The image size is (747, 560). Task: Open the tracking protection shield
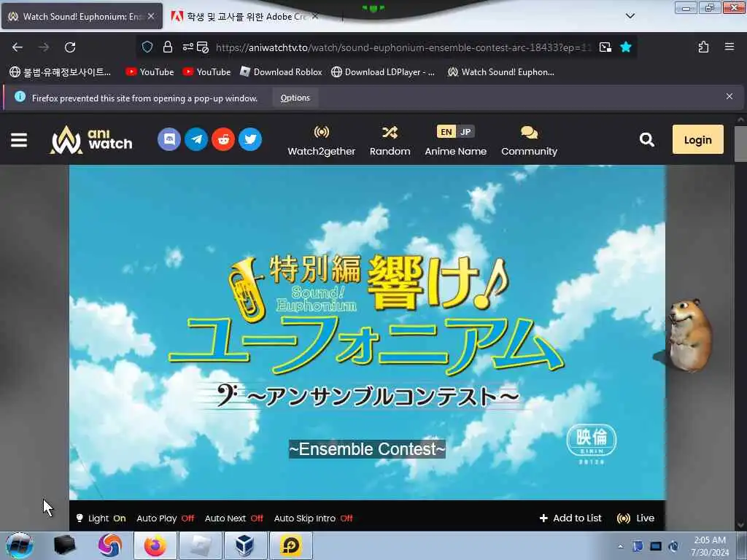(147, 47)
